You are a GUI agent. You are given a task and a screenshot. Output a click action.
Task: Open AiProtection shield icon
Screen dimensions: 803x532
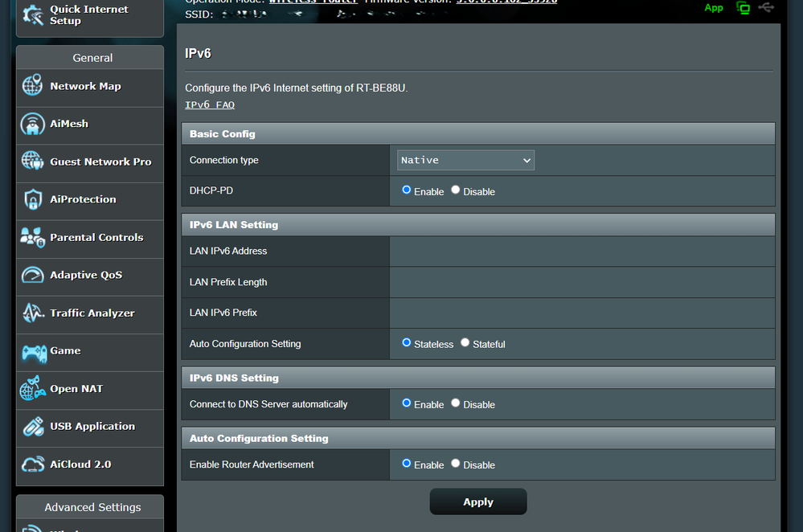coord(32,199)
